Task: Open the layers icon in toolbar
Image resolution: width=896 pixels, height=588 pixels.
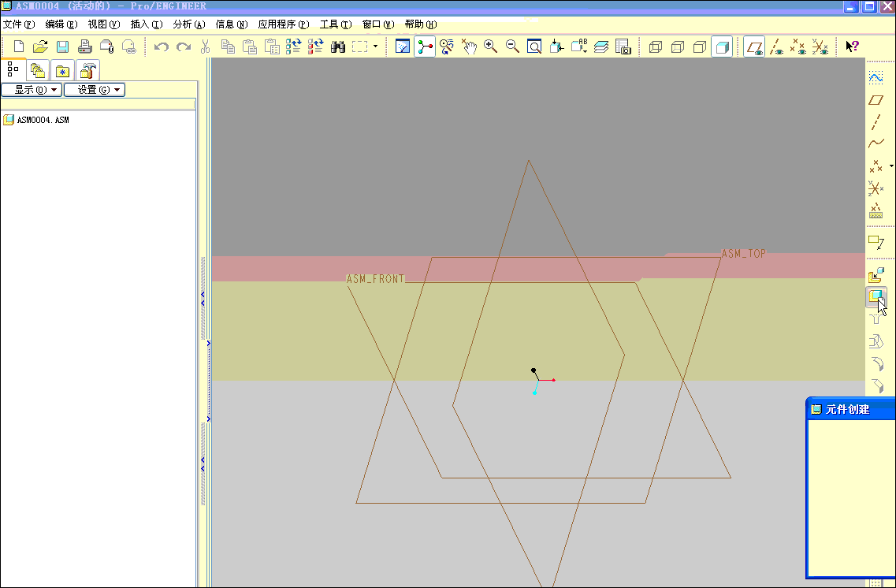Action: (601, 47)
